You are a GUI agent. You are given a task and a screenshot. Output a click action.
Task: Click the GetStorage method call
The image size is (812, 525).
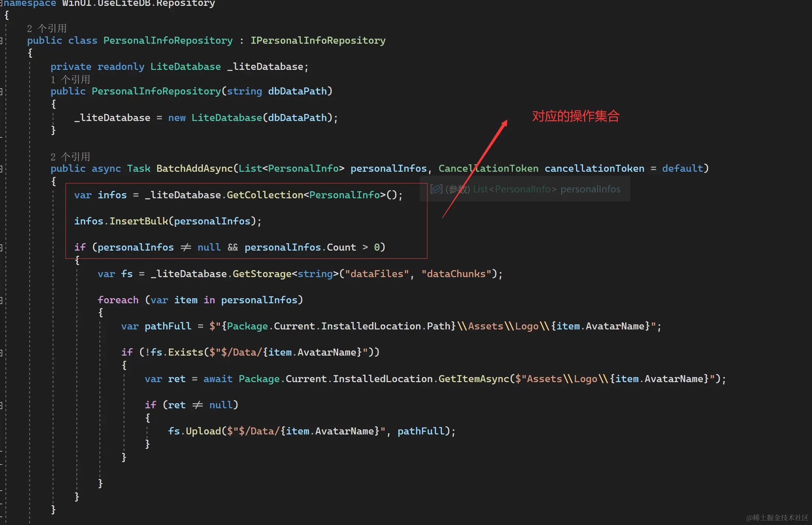coord(262,274)
